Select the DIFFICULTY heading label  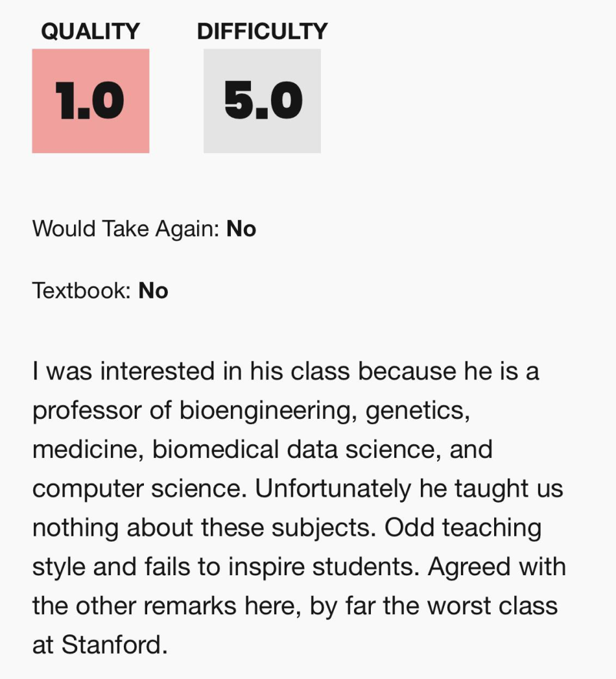pos(263,31)
